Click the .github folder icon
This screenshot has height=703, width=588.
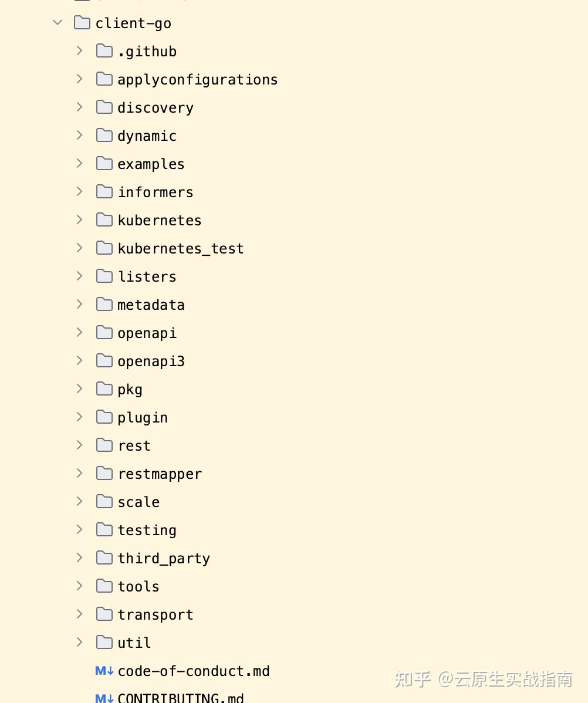104,50
